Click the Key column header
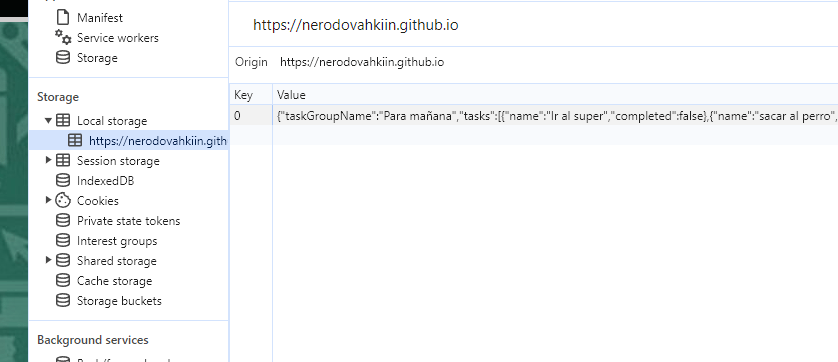Image resolution: width=838 pixels, height=362 pixels. click(x=251, y=95)
